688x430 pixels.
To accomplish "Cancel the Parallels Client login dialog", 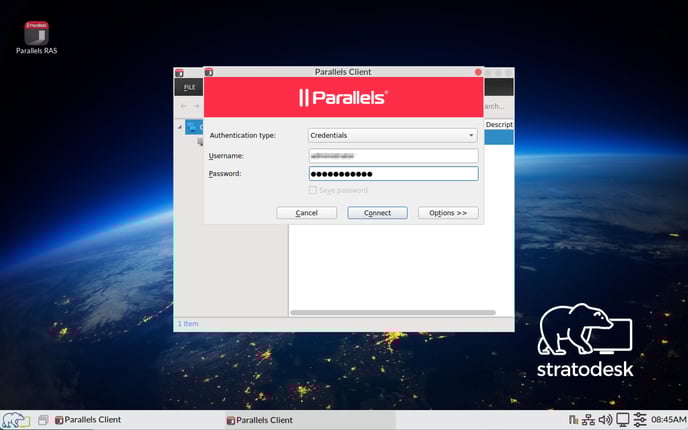I will pyautogui.click(x=306, y=213).
